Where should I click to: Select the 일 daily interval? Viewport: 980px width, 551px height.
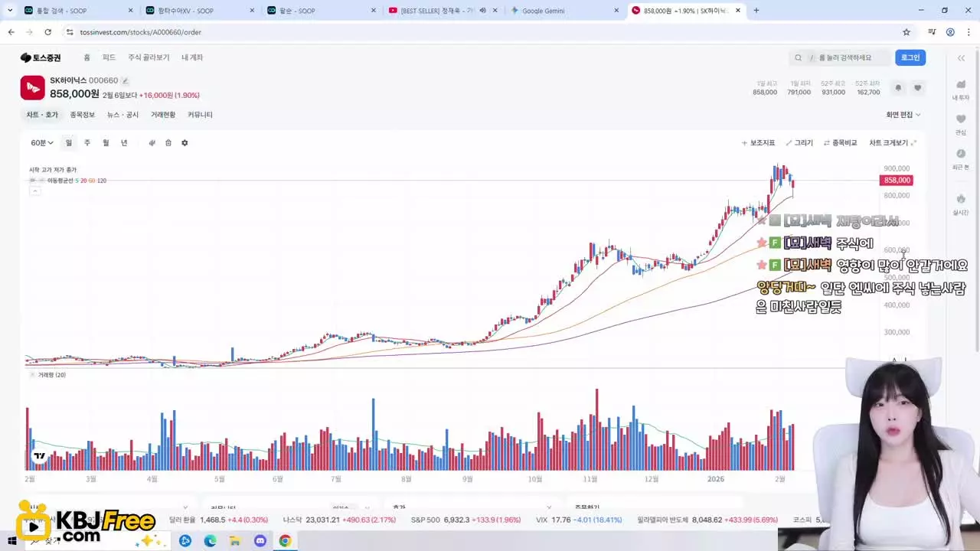69,143
